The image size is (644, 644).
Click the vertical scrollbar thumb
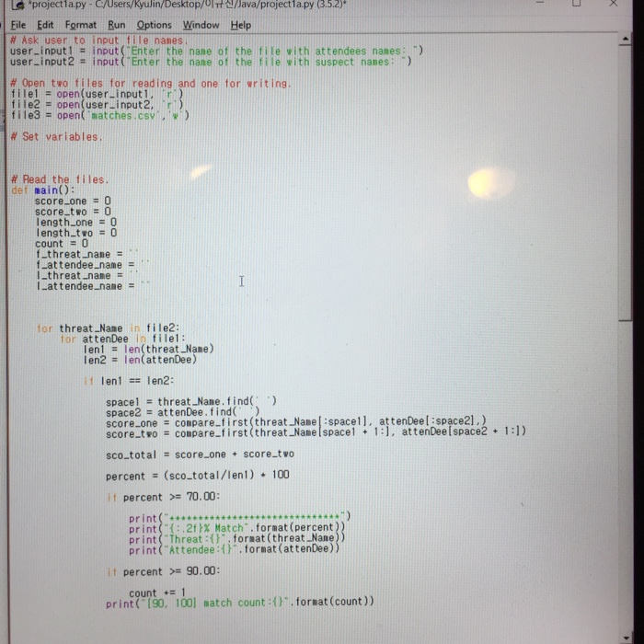point(625,182)
